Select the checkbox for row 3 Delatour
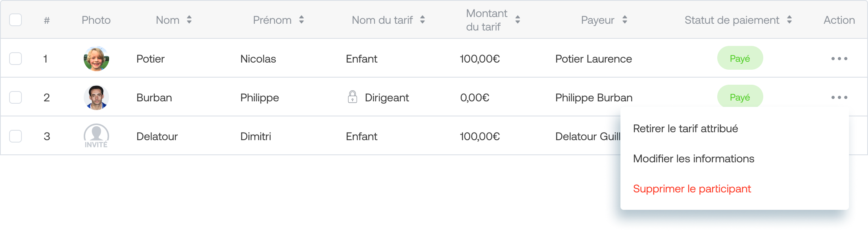This screenshot has height=232, width=868. coord(15,136)
